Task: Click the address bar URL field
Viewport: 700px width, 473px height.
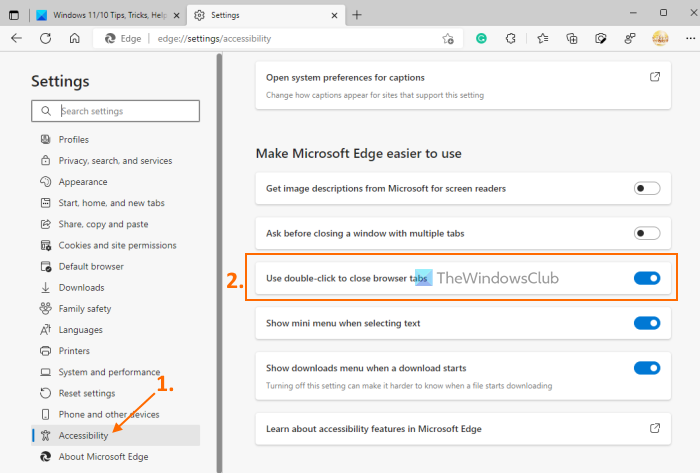Action: pos(278,39)
